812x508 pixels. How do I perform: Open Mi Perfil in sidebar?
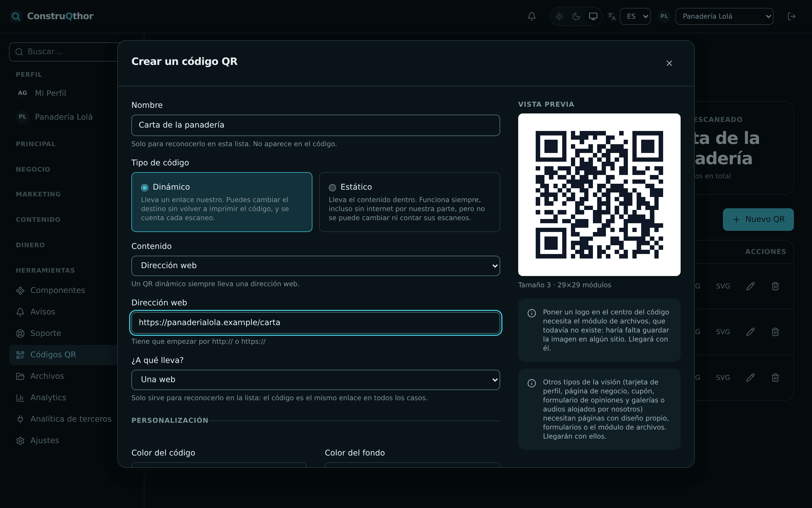coord(50,93)
